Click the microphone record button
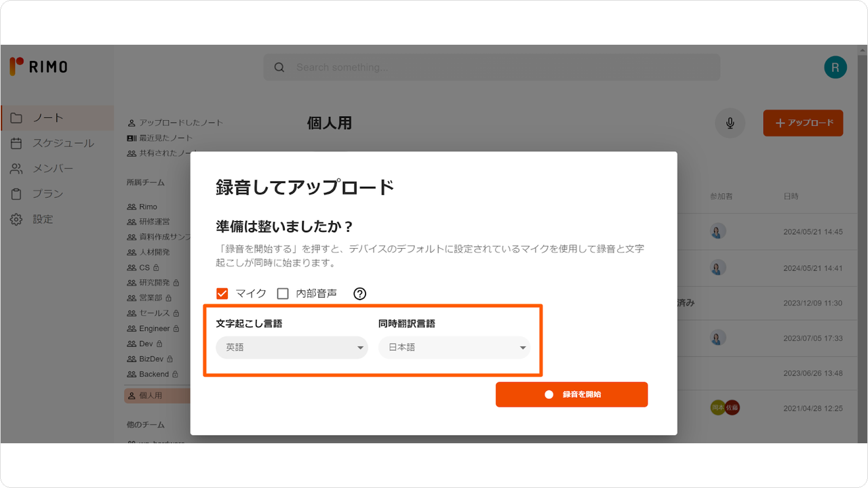The image size is (868, 488). pyautogui.click(x=730, y=123)
